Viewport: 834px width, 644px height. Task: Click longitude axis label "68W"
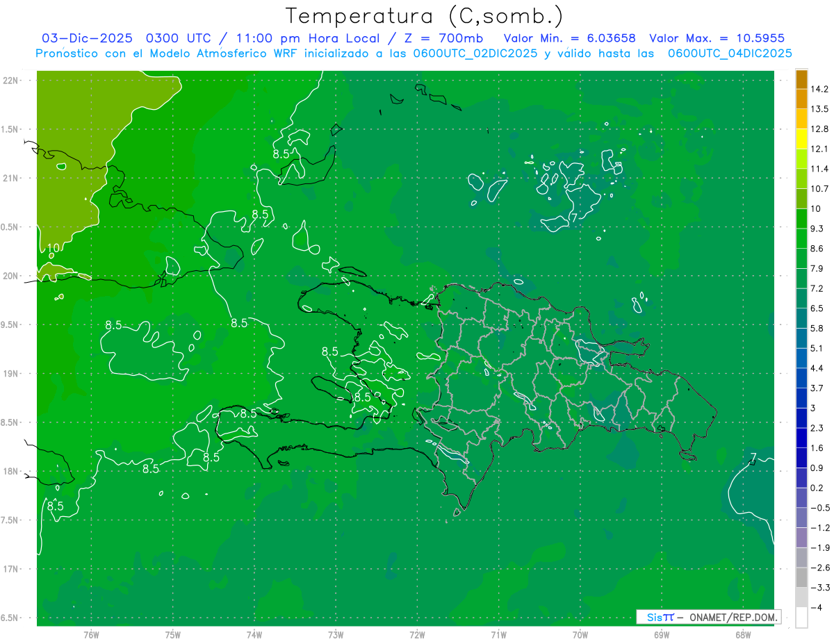(743, 635)
